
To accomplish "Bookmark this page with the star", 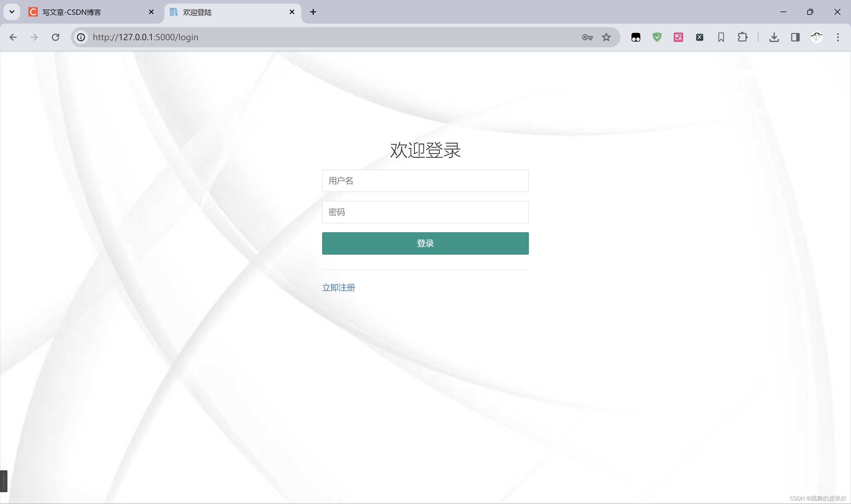I will 606,37.
